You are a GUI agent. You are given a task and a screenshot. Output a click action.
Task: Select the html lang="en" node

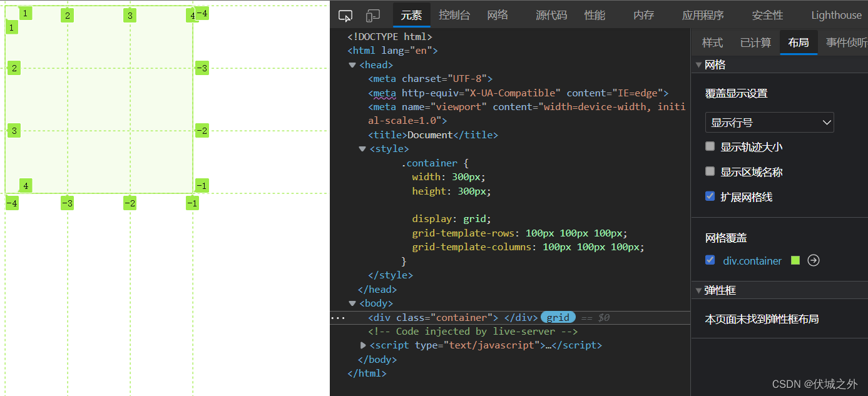[392, 51]
